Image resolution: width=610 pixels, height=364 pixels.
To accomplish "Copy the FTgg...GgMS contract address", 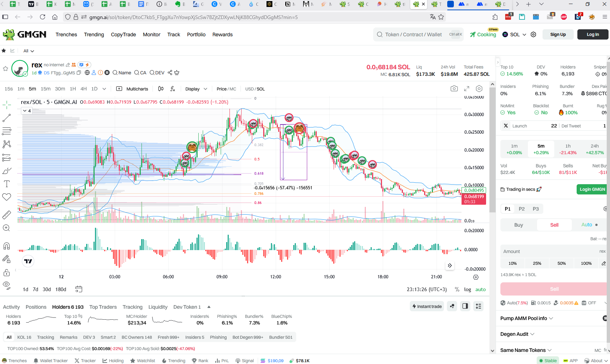I will 78,73.
